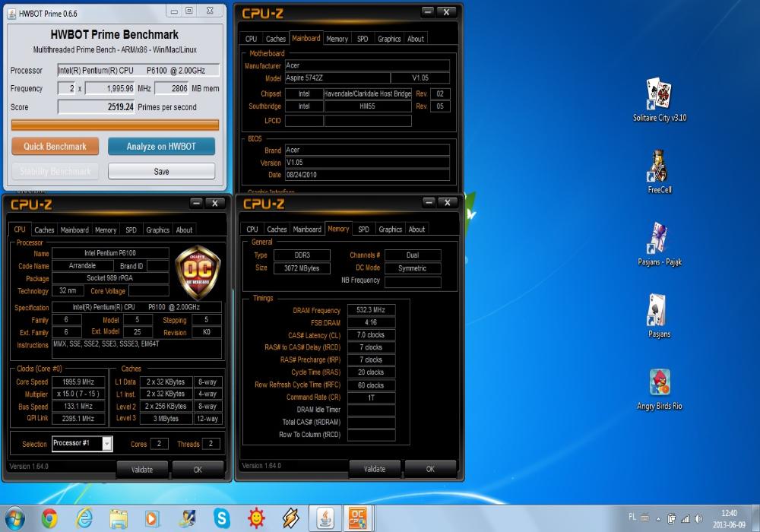
Task: Launch the Pasjans desktop icon
Action: pyautogui.click(x=659, y=316)
